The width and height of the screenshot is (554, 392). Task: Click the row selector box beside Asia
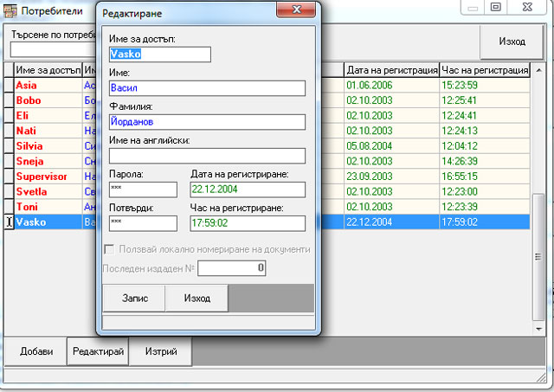coord(9,85)
